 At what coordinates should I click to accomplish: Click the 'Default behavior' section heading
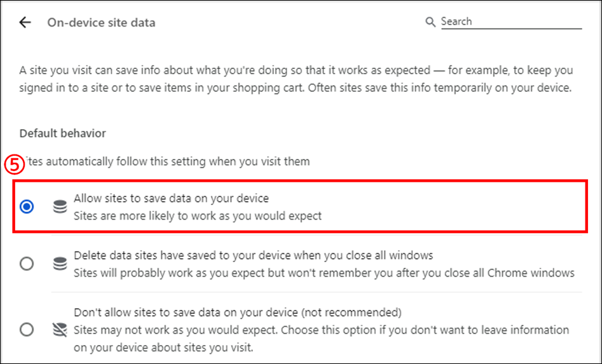coord(63,133)
